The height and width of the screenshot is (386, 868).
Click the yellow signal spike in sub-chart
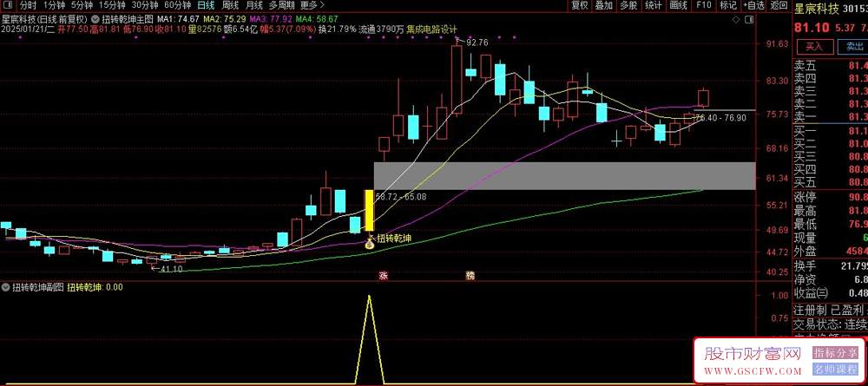pos(369,338)
